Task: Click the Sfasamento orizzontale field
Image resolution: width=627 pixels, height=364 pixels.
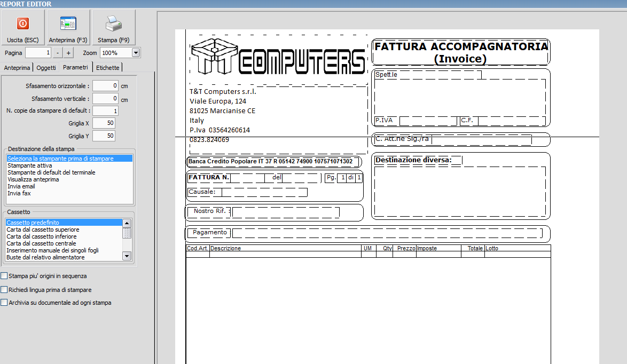Action: tap(106, 86)
